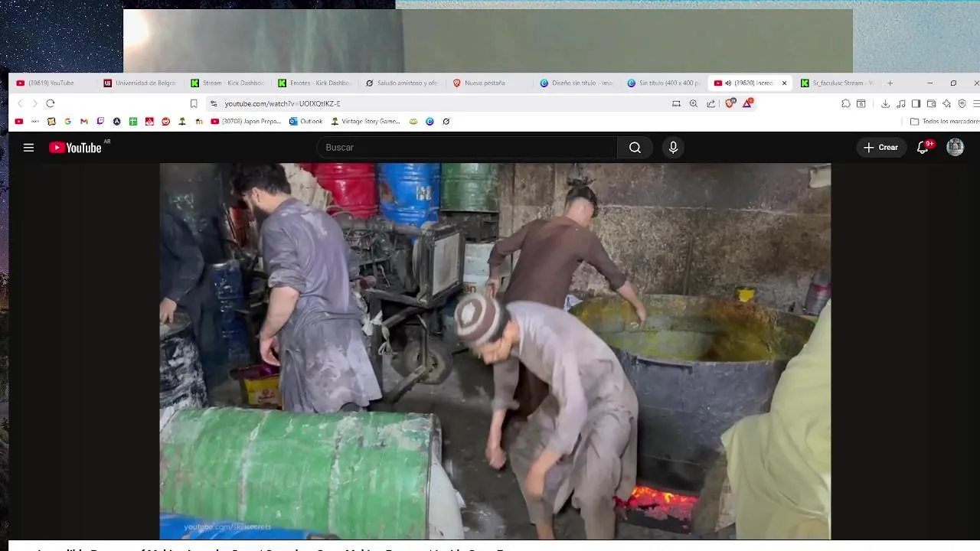Screen dimensions: 980x551
Task: Start voice search with the microphone
Action: [x=673, y=148]
